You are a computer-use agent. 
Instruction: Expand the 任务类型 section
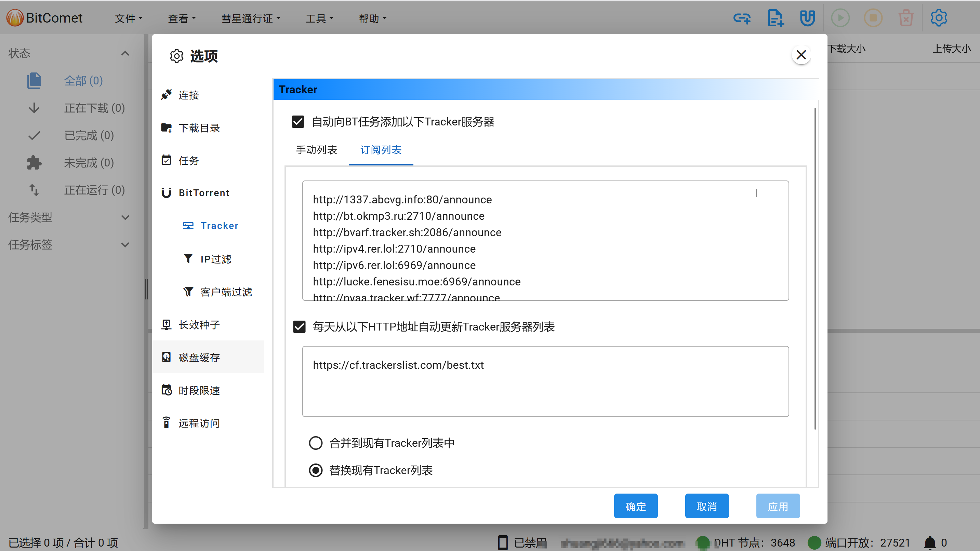tap(125, 217)
